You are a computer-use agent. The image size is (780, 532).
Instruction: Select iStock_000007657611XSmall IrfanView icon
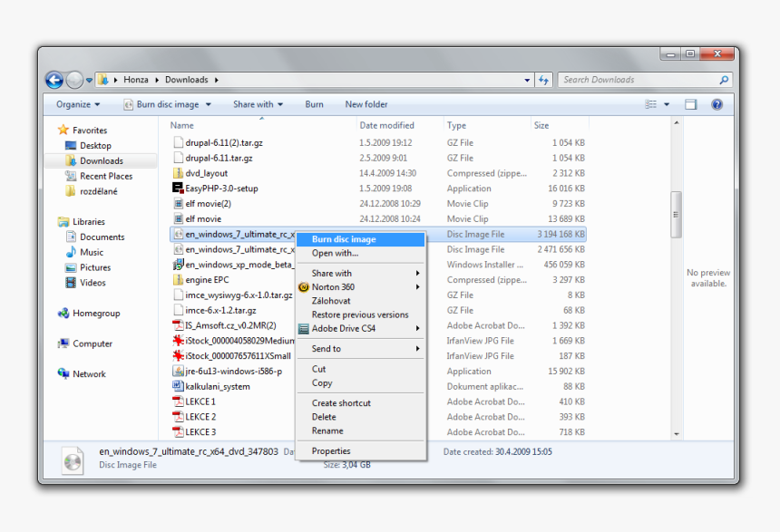178,356
